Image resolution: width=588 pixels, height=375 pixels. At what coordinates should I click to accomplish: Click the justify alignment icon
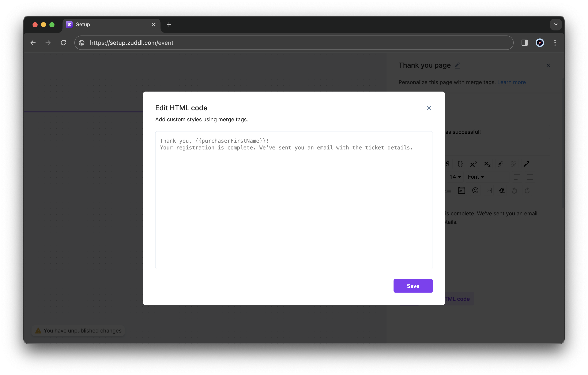(x=530, y=177)
